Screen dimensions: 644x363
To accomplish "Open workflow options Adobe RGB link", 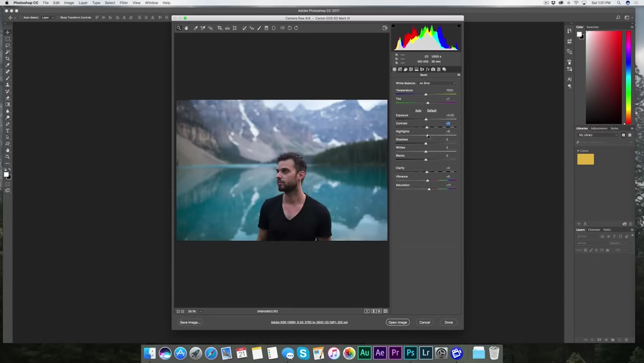I will tap(309, 322).
